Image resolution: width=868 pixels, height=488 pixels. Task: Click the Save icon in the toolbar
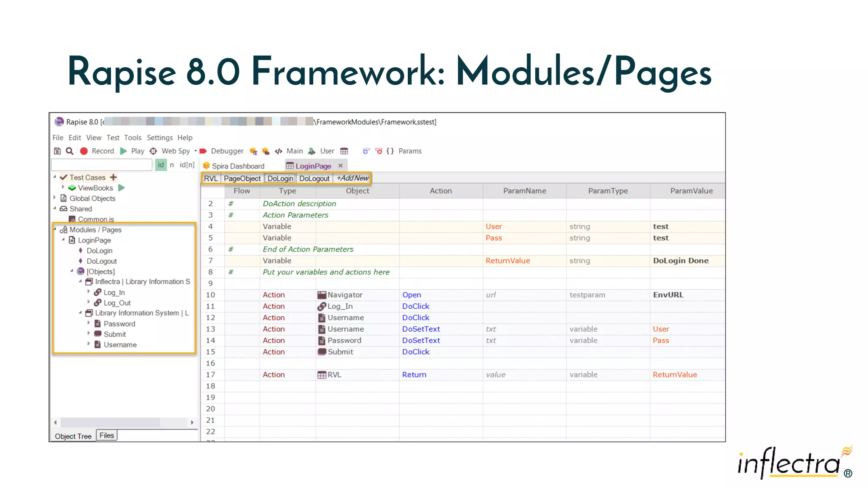[x=57, y=151]
